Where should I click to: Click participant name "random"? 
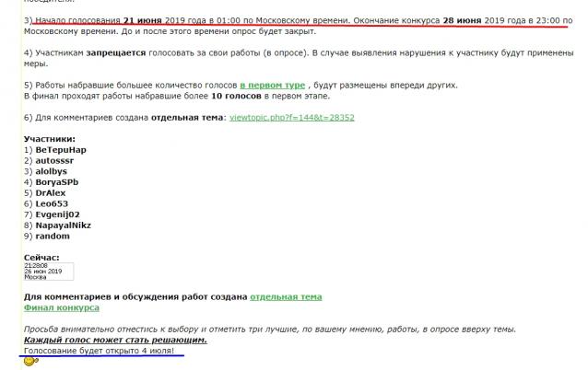(x=53, y=237)
